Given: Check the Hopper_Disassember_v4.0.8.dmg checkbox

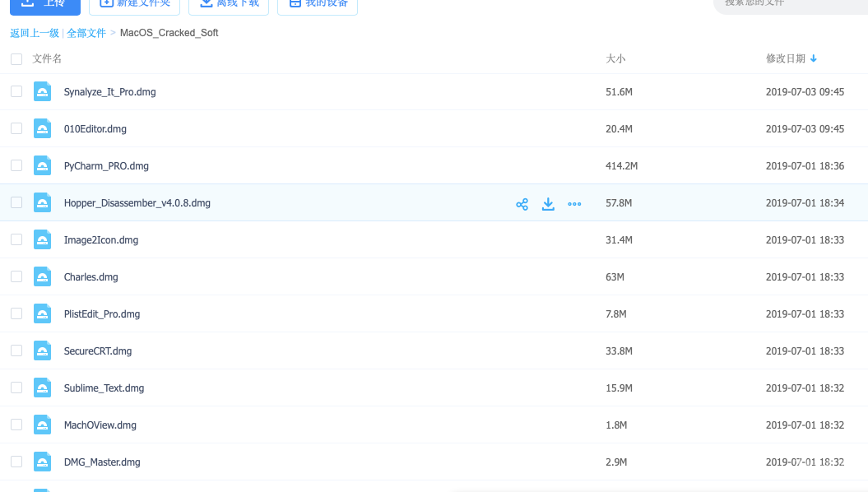Looking at the screenshot, I should tap(16, 202).
